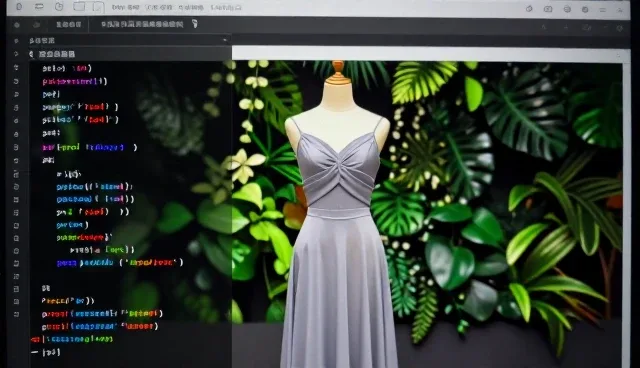This screenshot has height=368, width=640.
Task: Click the small glyph icon after the long tab title
Action: pyautogui.click(x=195, y=24)
